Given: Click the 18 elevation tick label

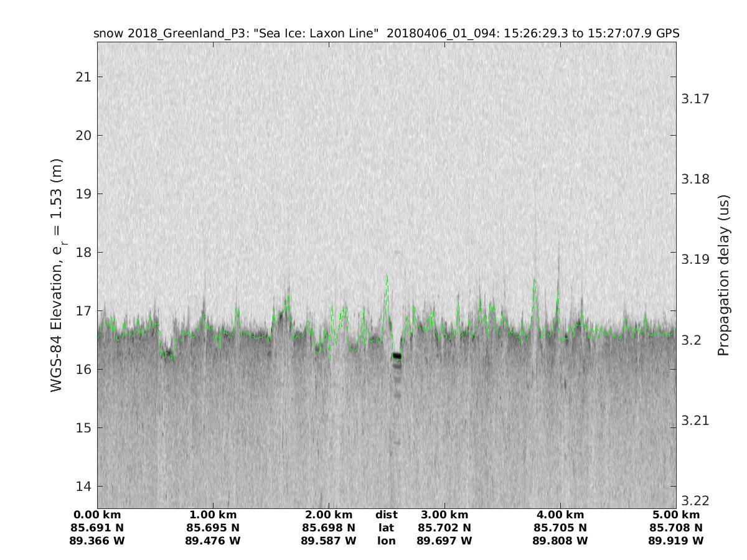Looking at the screenshot, I should pos(82,253).
